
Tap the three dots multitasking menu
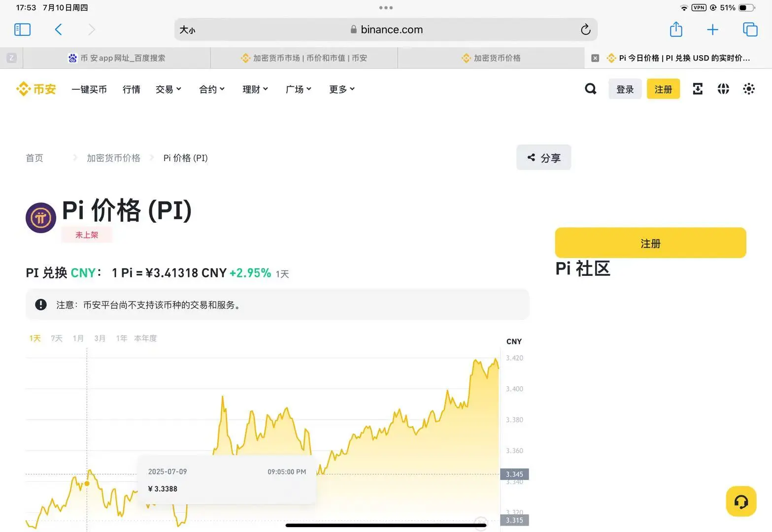pyautogui.click(x=386, y=8)
